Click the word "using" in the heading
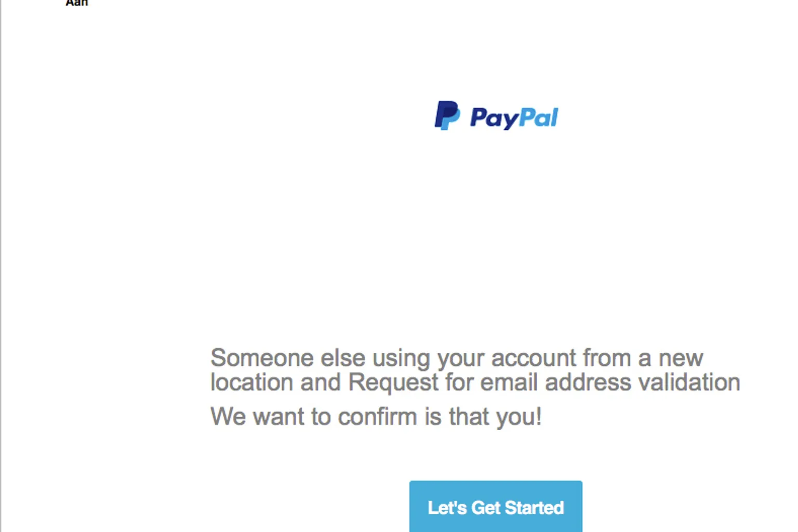Viewport: 798px width, 532px height. coord(402,359)
